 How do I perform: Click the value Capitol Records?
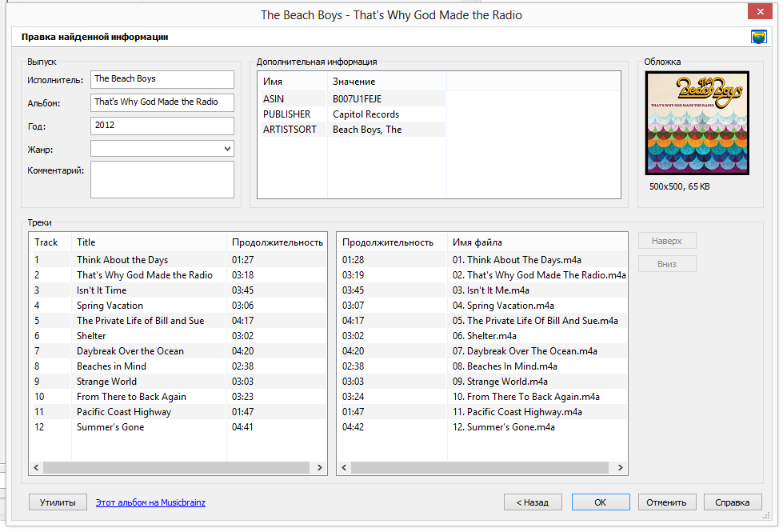(x=366, y=114)
